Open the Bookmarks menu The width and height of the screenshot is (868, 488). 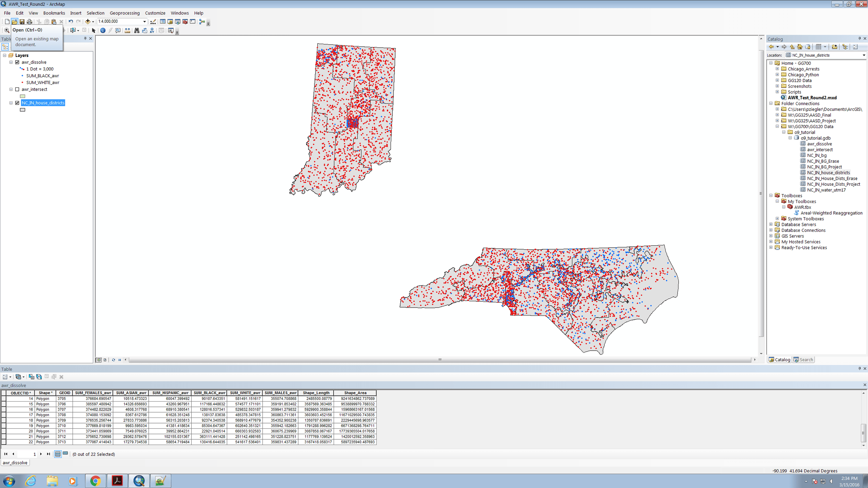point(54,13)
